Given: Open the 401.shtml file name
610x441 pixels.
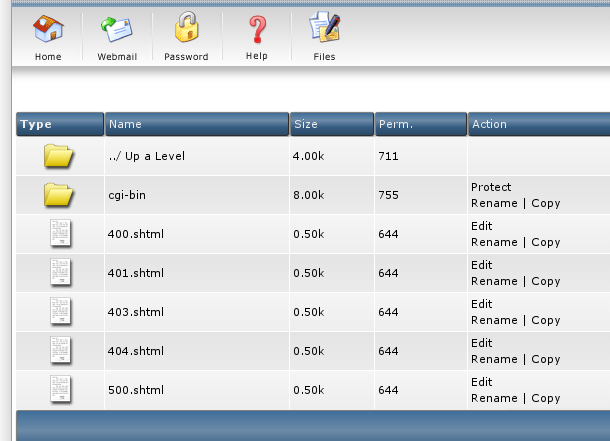Looking at the screenshot, I should 136,273.
